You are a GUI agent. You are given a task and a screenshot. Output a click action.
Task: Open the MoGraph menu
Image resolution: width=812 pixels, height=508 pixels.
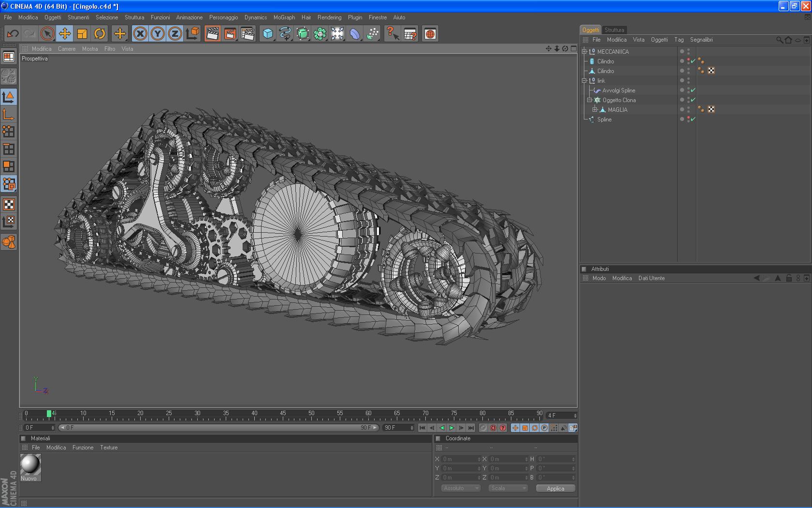[x=284, y=17]
